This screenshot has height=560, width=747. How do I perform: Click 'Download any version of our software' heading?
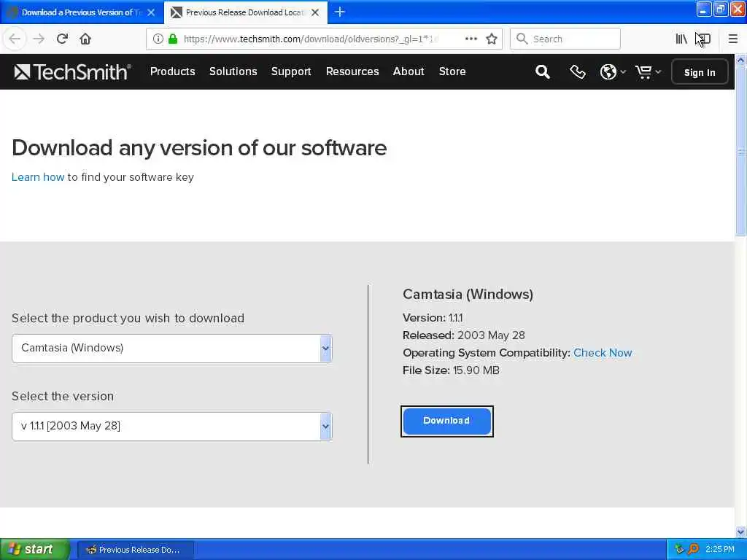tap(199, 148)
